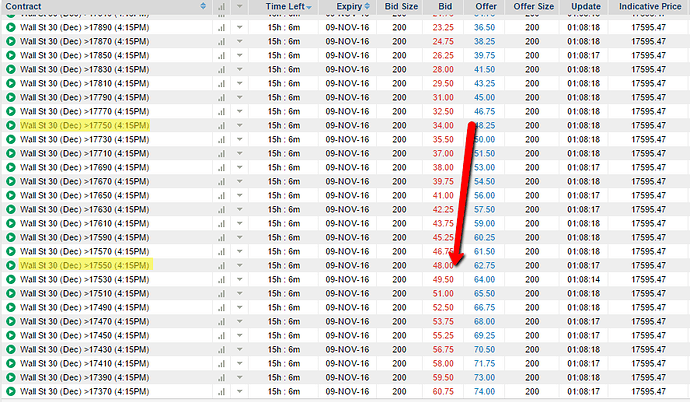Show the chart icon for >17810 row
The height and width of the screenshot is (402, 690).
(221, 84)
